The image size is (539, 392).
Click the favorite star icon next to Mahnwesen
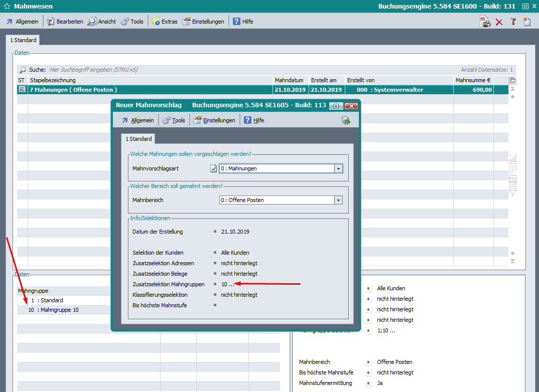coord(7,7)
